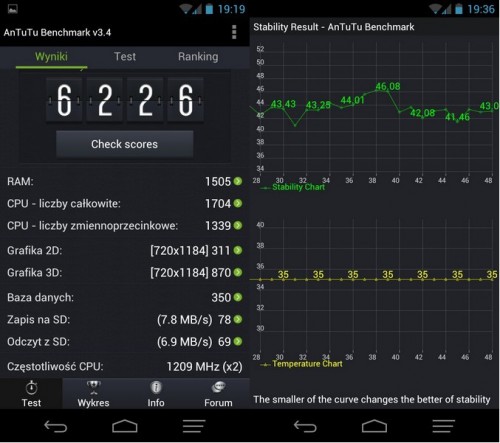Click the 46,08 peak on Stability Chart

click(x=388, y=87)
